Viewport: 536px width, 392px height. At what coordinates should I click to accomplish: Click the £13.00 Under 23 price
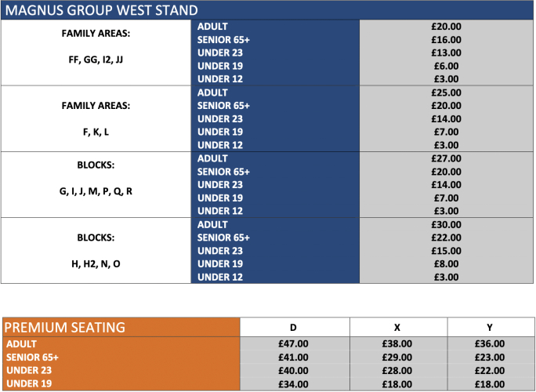pos(446,53)
